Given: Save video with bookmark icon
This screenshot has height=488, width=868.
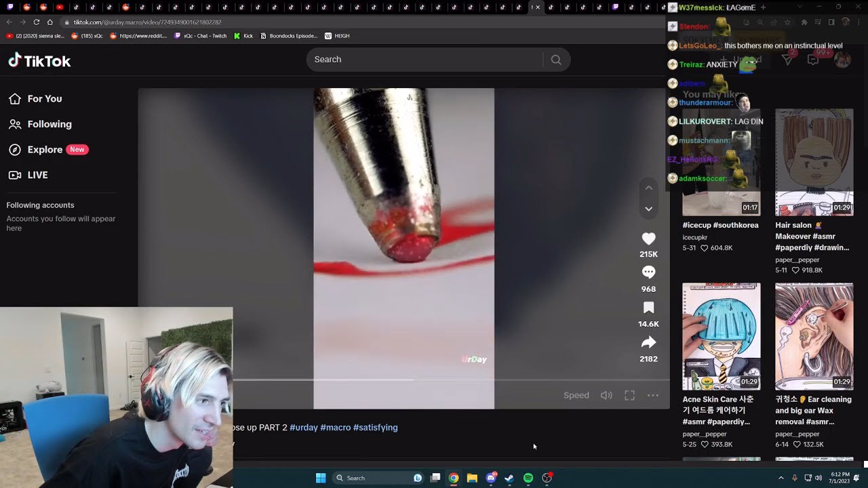Looking at the screenshot, I should tap(648, 308).
